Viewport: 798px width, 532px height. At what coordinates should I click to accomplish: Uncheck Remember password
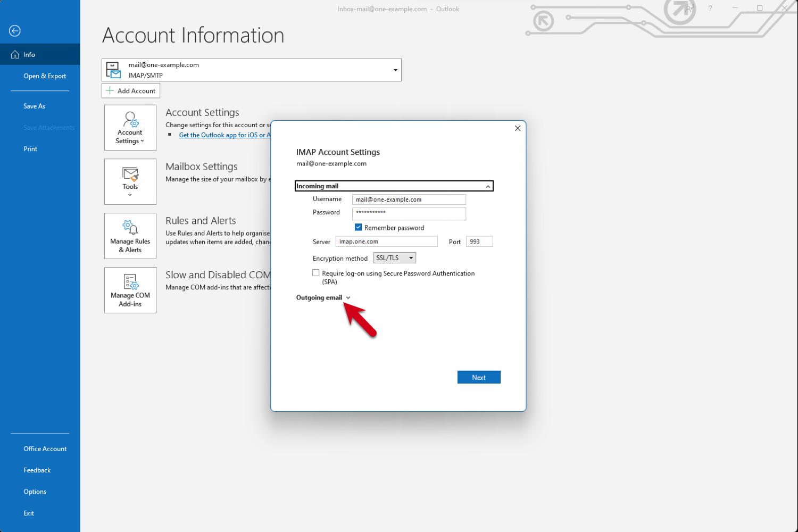(x=358, y=227)
